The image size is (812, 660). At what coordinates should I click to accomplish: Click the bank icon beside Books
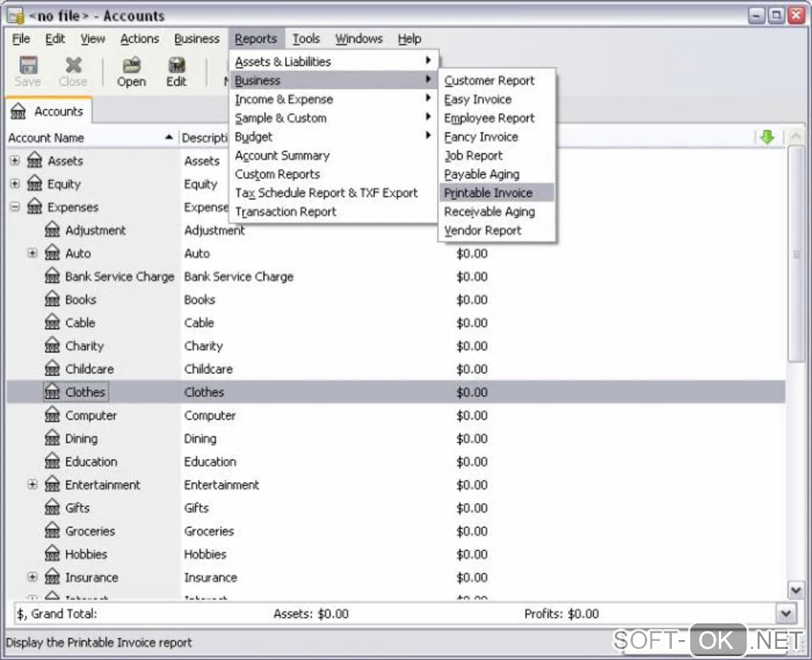53,299
